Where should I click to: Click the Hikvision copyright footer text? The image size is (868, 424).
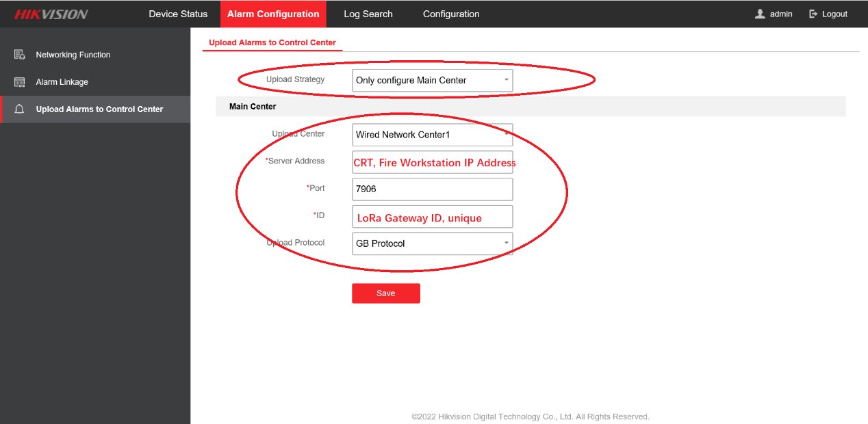[x=531, y=416]
